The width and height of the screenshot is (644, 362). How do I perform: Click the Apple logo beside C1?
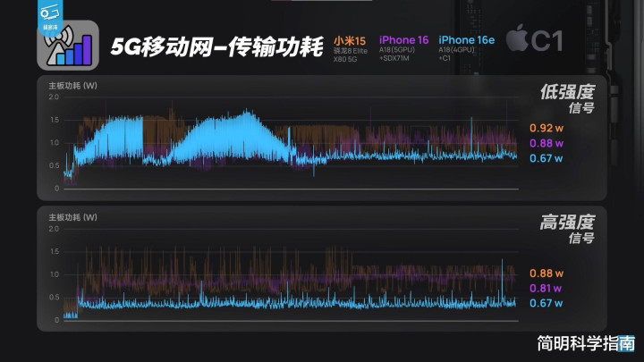(517, 38)
